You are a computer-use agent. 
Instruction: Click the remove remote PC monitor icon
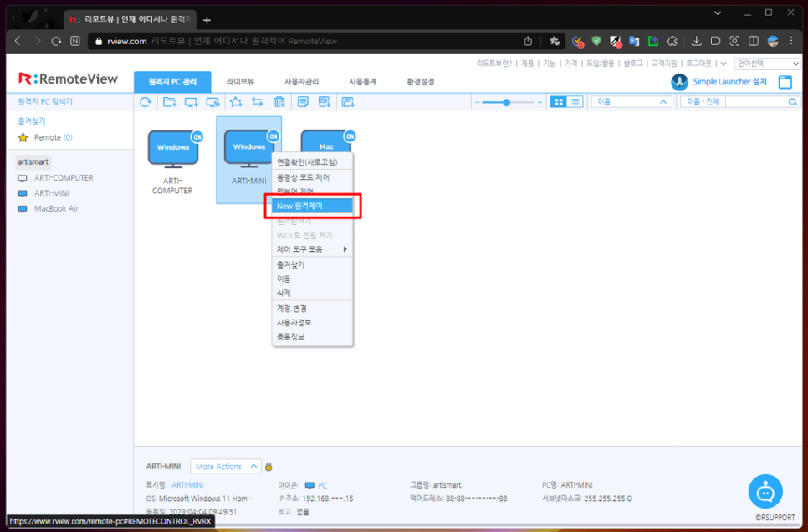[x=212, y=102]
